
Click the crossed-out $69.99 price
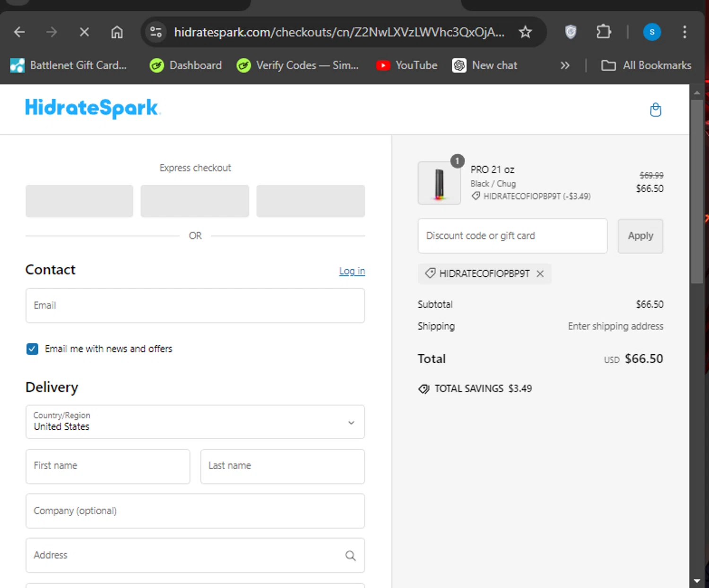point(651,175)
